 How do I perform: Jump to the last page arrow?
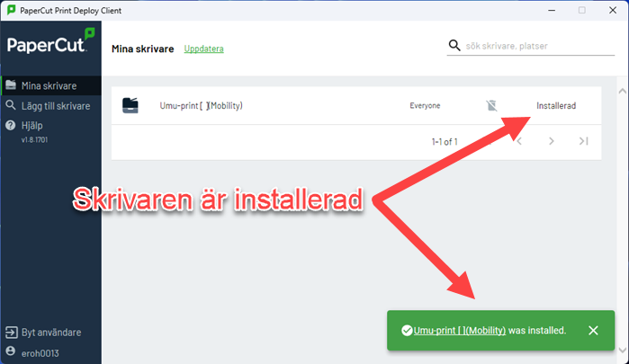(x=584, y=141)
